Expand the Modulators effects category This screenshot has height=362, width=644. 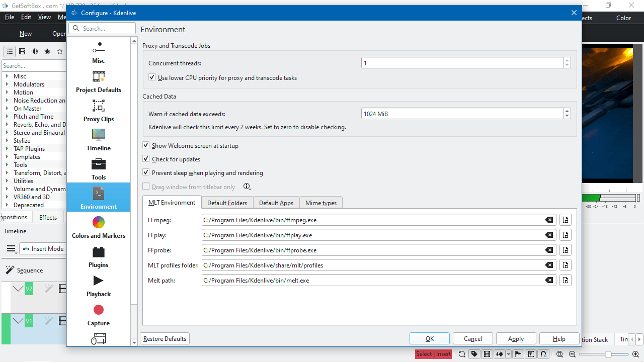click(7, 84)
